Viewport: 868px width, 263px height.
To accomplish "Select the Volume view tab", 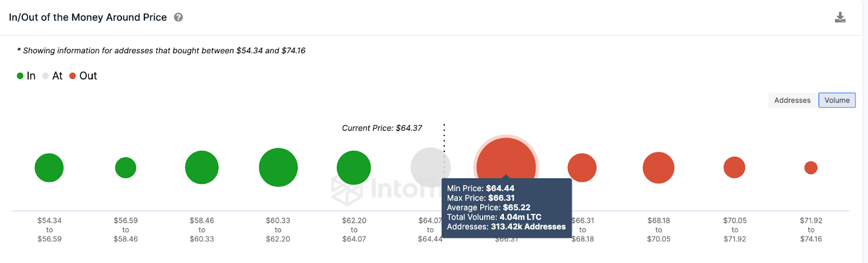I will point(837,100).
